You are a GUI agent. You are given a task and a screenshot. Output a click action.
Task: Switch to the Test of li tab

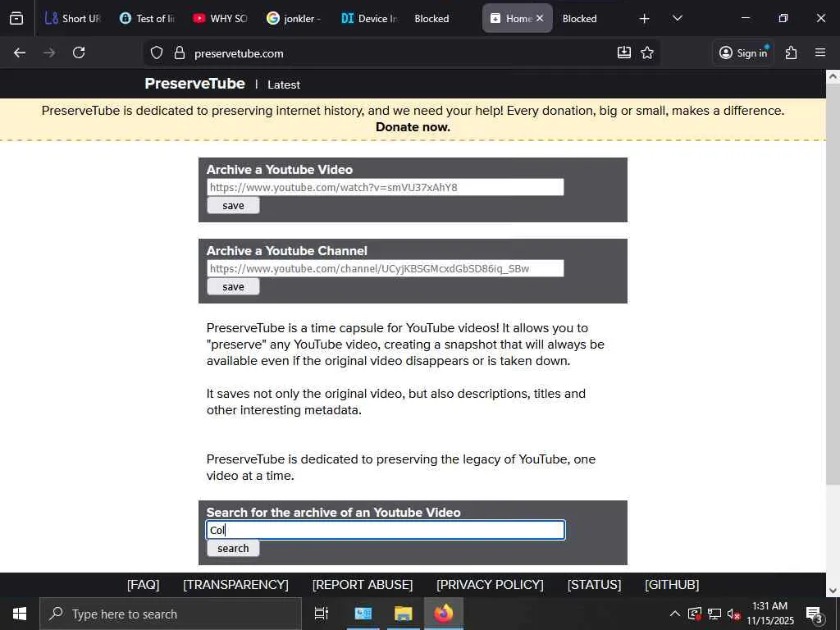147,18
